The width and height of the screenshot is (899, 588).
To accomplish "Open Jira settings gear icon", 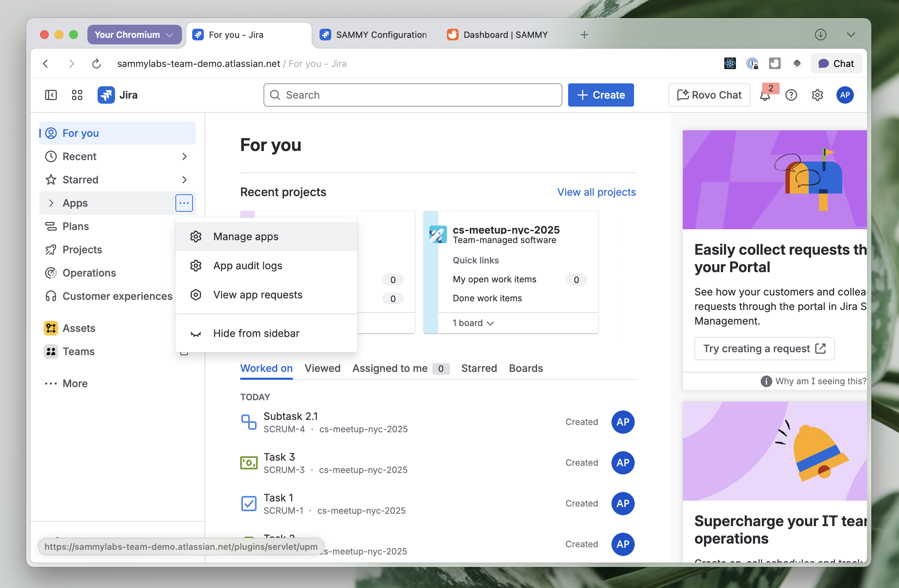I will tap(817, 95).
